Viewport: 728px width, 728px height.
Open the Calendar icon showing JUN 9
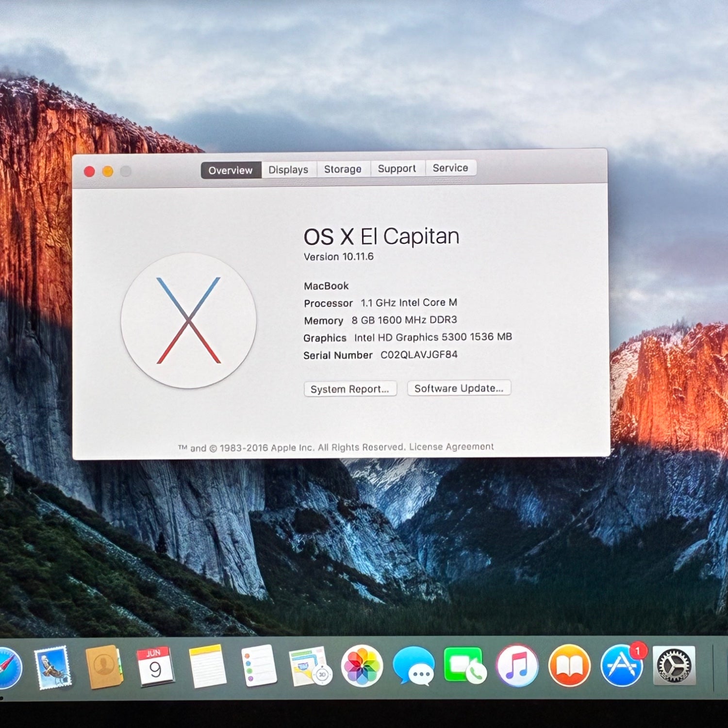[x=155, y=667]
